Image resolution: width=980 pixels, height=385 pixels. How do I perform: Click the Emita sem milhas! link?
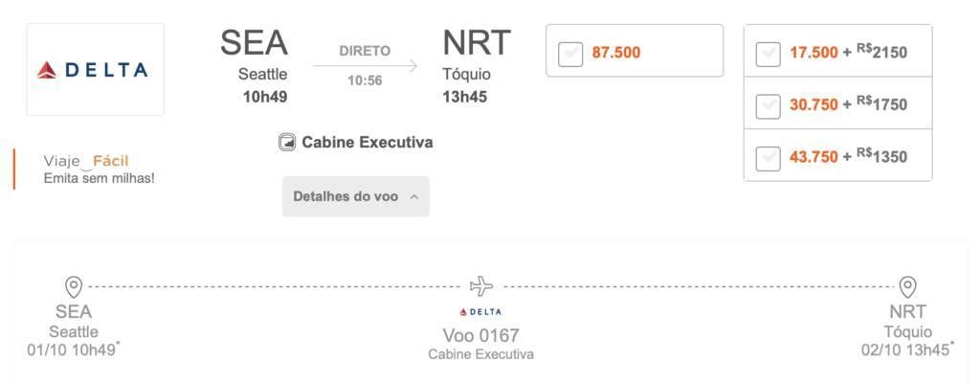pyautogui.click(x=99, y=178)
